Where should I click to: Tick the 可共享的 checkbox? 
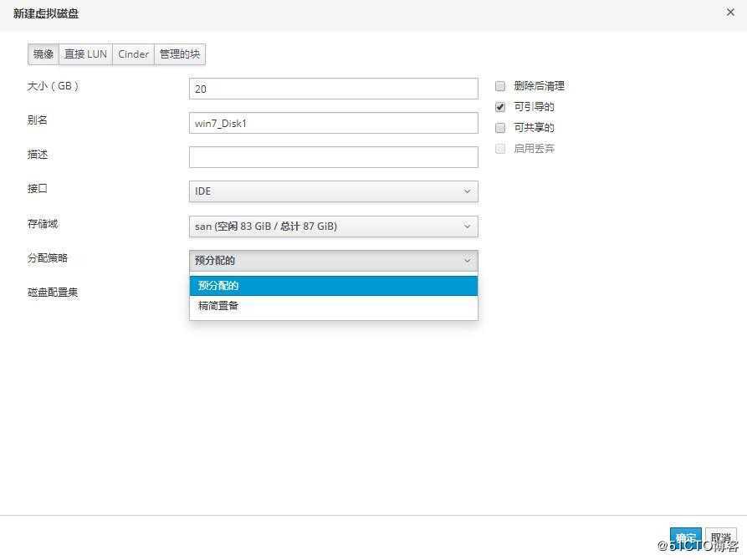[500, 128]
